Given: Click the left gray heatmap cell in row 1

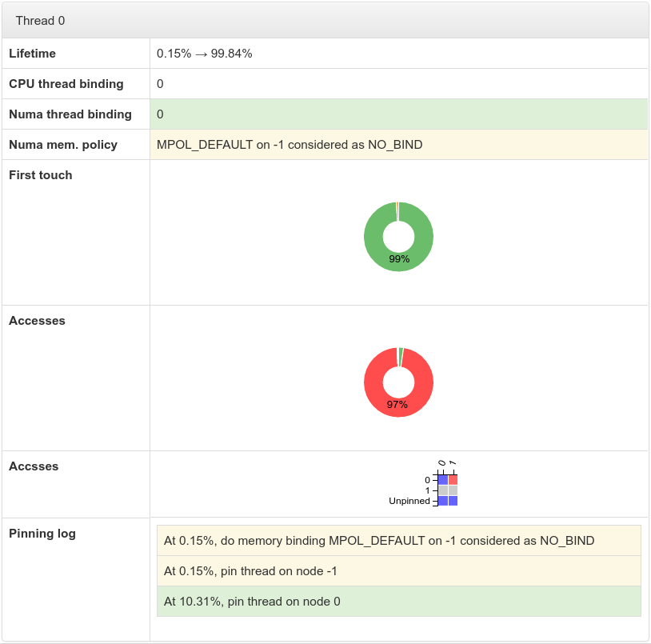Looking at the screenshot, I should click(443, 490).
